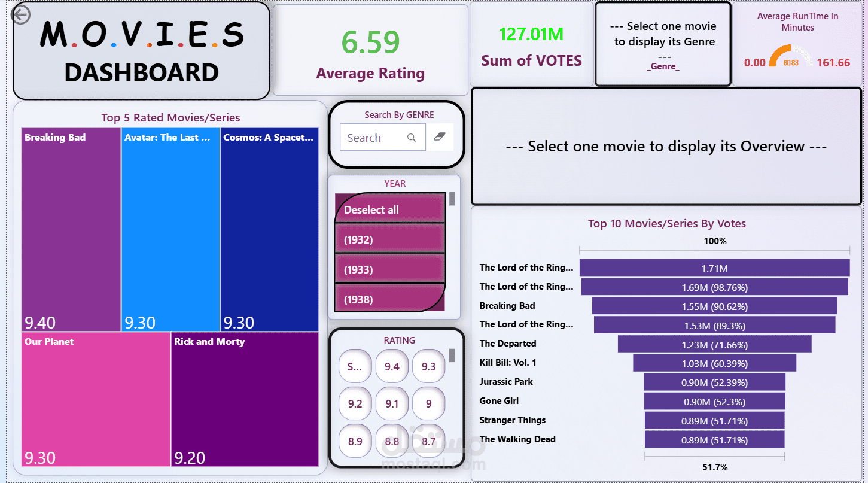Click the Top 10 Movies/Series By Votes title
The height and width of the screenshot is (483, 868).
pyautogui.click(x=666, y=223)
